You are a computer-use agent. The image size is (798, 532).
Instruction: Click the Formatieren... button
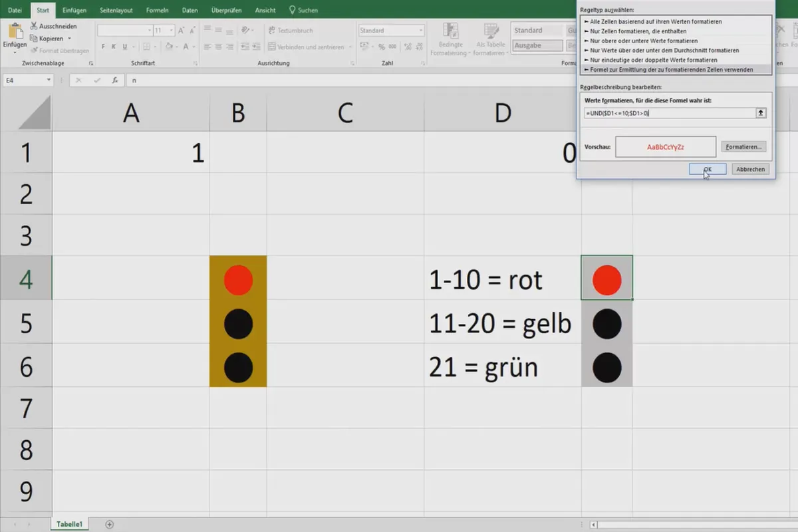(744, 146)
